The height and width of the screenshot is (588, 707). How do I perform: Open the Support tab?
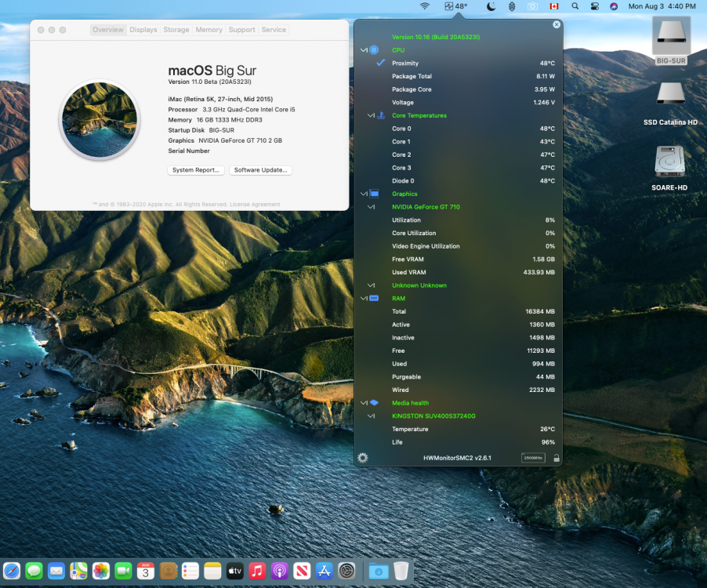pos(241,30)
